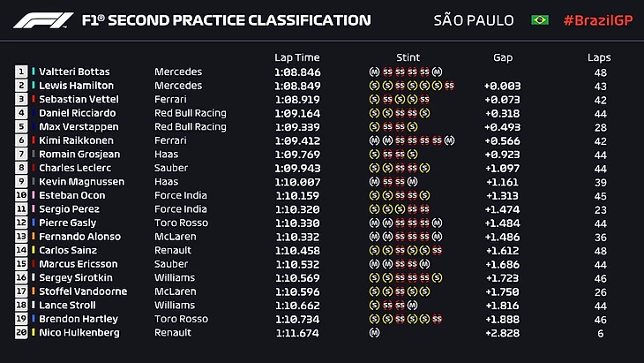Click the Laps column header

coord(599,57)
